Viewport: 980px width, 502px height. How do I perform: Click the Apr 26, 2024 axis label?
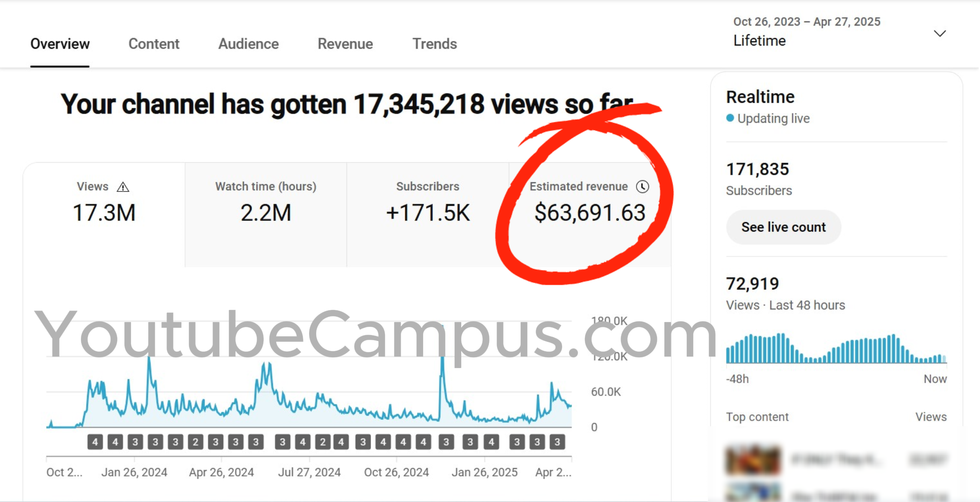click(221, 472)
